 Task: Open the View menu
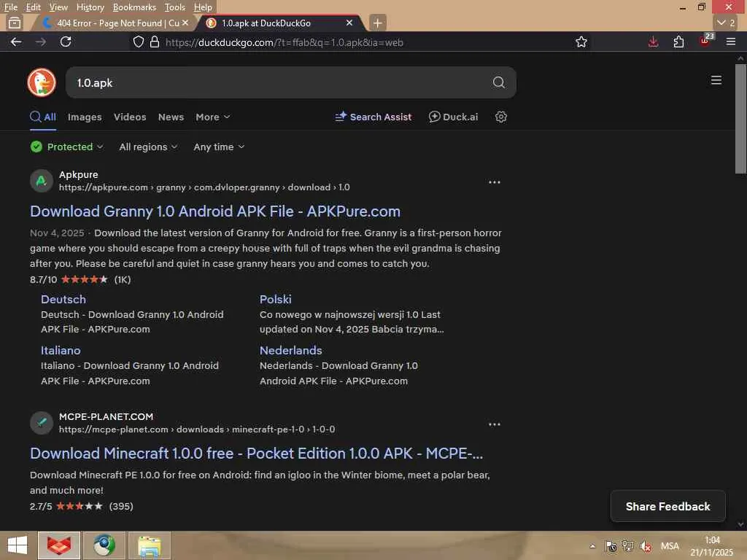tap(58, 7)
